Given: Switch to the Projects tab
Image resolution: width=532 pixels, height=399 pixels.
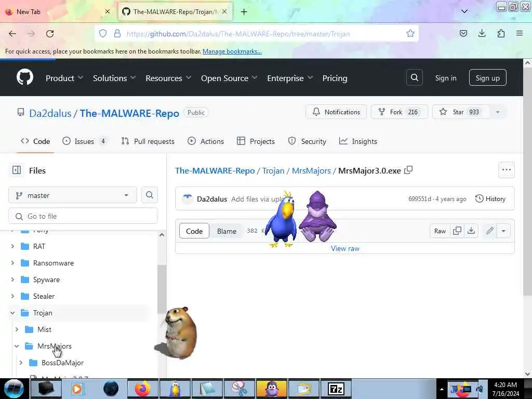Looking at the screenshot, I should pyautogui.click(x=256, y=141).
